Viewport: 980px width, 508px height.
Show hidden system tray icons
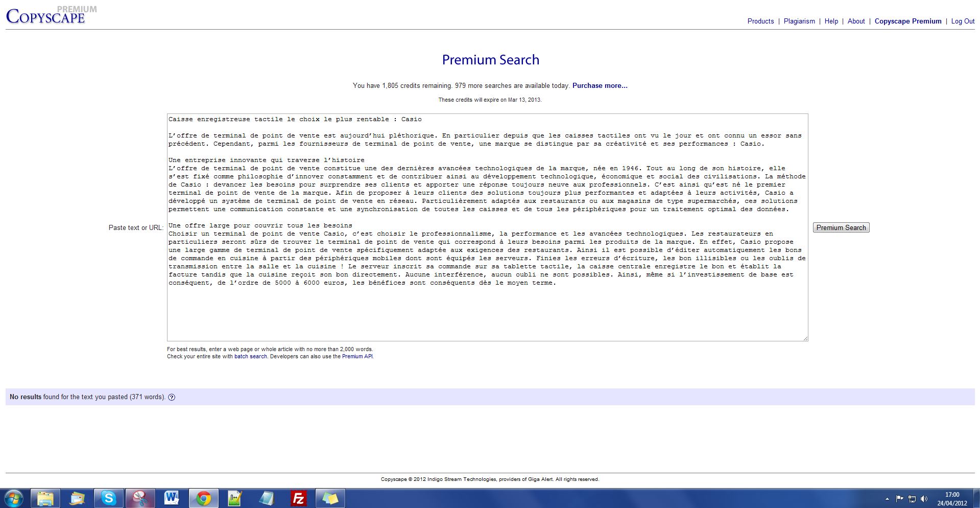coord(887,499)
